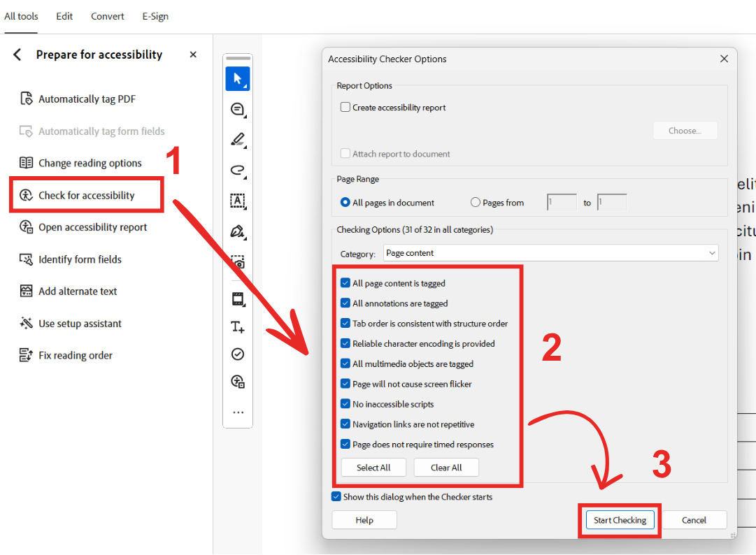Viewport: 756px width, 555px height.
Task: Uncheck Page does not require timed responses
Action: 345,444
